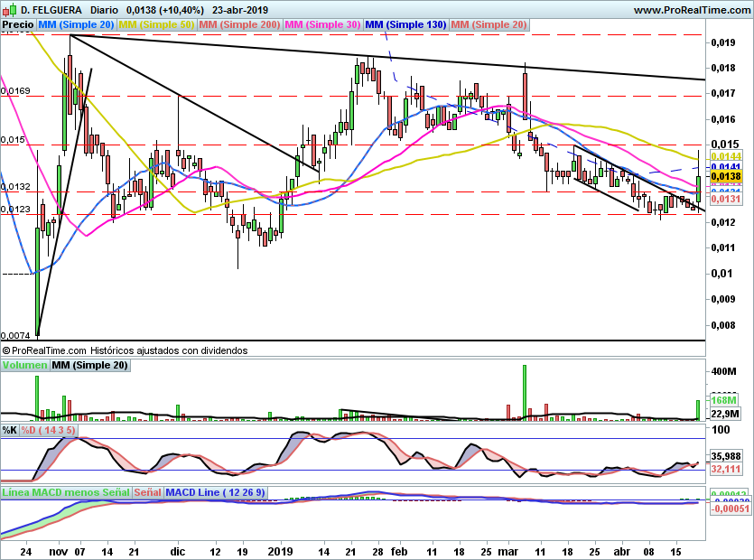The height and width of the screenshot is (560, 754).
Task: Click the MM (Simple 20) label in the volume panel
Action: point(89,365)
